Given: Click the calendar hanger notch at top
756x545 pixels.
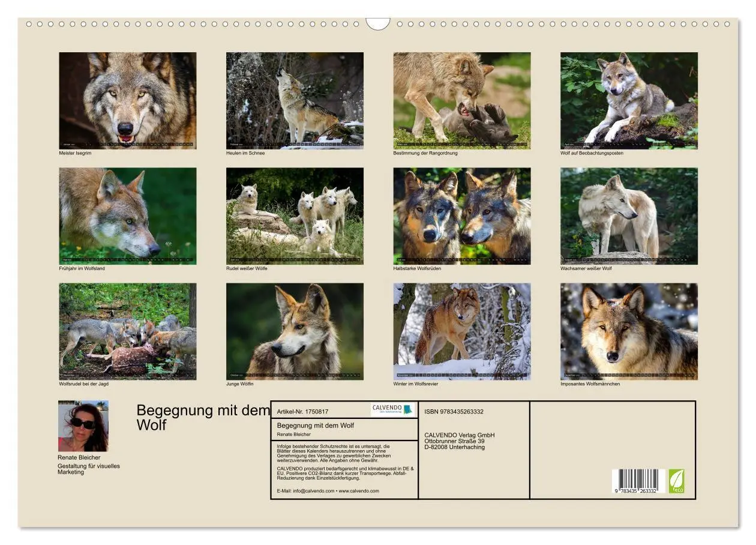Looking at the screenshot, I should point(378,24).
